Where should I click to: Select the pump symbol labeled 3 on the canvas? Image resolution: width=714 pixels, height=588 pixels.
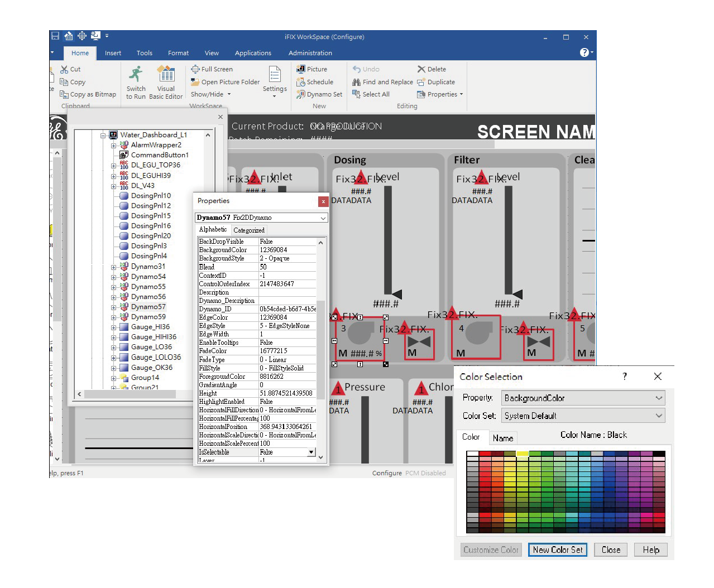pos(360,339)
